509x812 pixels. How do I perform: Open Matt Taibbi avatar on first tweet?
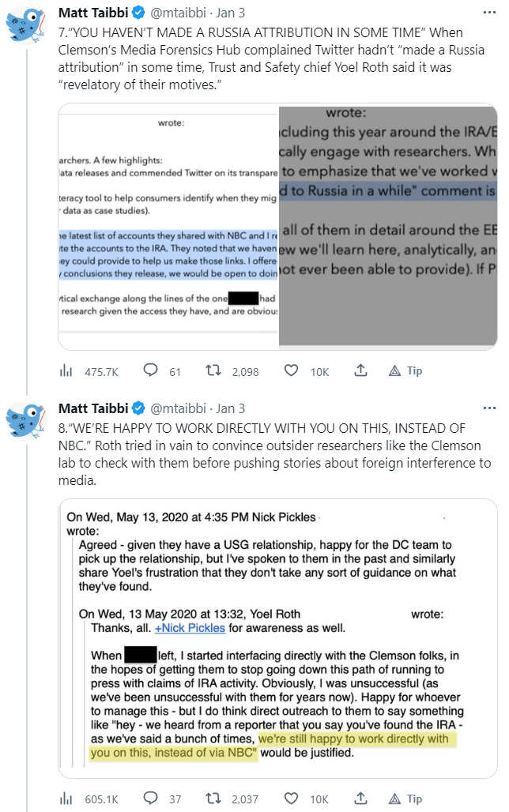(26, 24)
